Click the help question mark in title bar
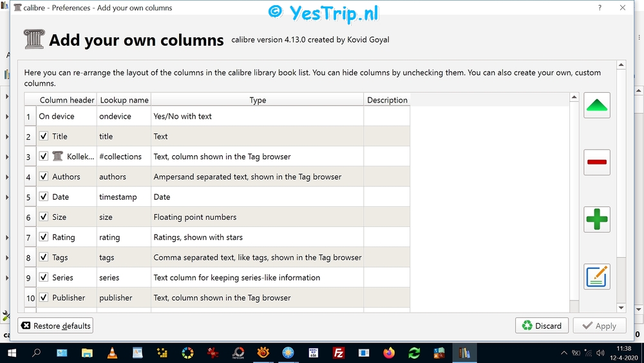 (600, 8)
